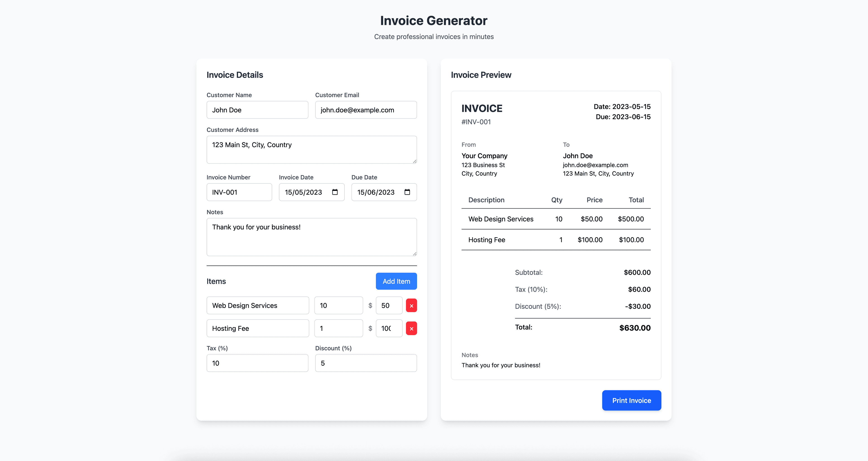
Task: Click the Customer Address text area
Action: (x=311, y=150)
